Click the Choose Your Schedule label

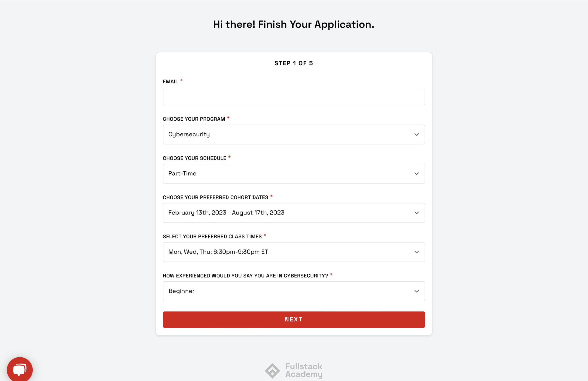point(194,158)
